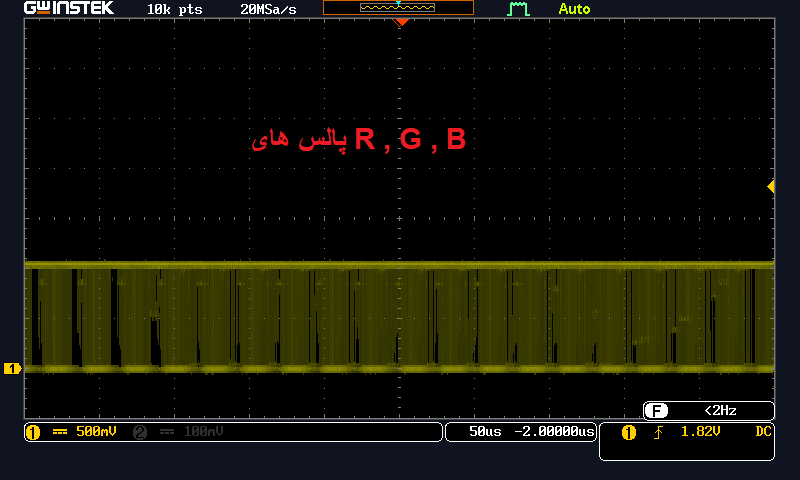
Task: Click the 500mV channel 1 scale value
Action: (96, 432)
